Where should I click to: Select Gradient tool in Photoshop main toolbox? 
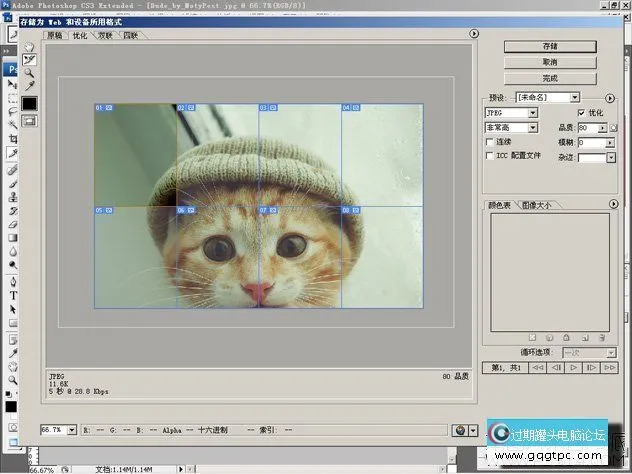coord(13,237)
